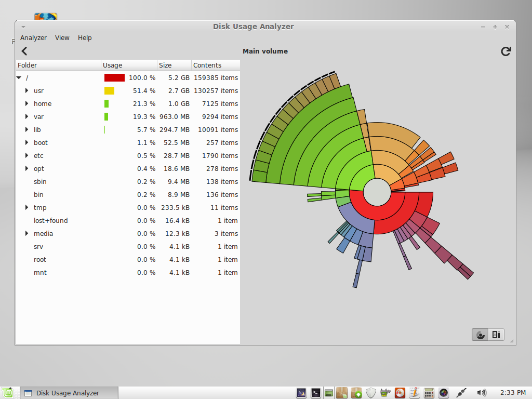532x399 pixels.
Task: Switch to treemap chart view
Action: coord(496,335)
